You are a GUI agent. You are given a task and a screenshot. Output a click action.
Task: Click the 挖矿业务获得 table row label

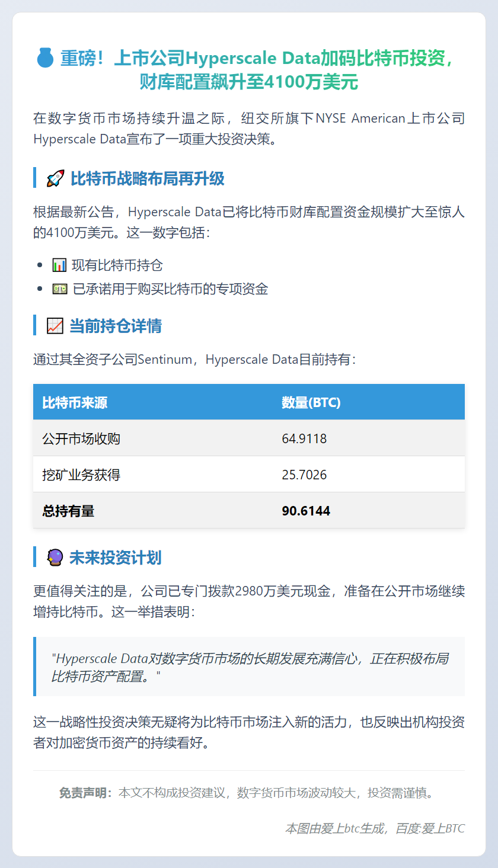coord(81,475)
